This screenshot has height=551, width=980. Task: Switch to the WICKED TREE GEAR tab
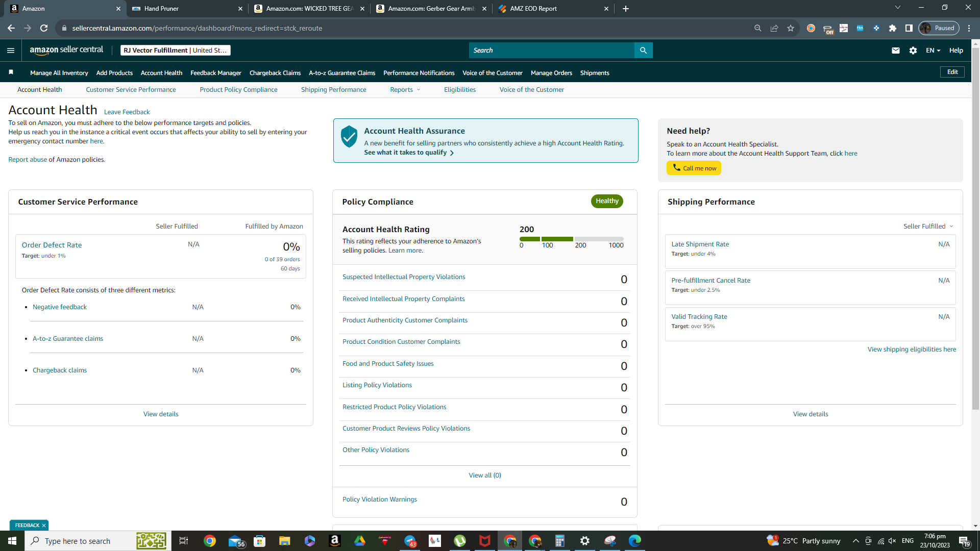point(309,9)
